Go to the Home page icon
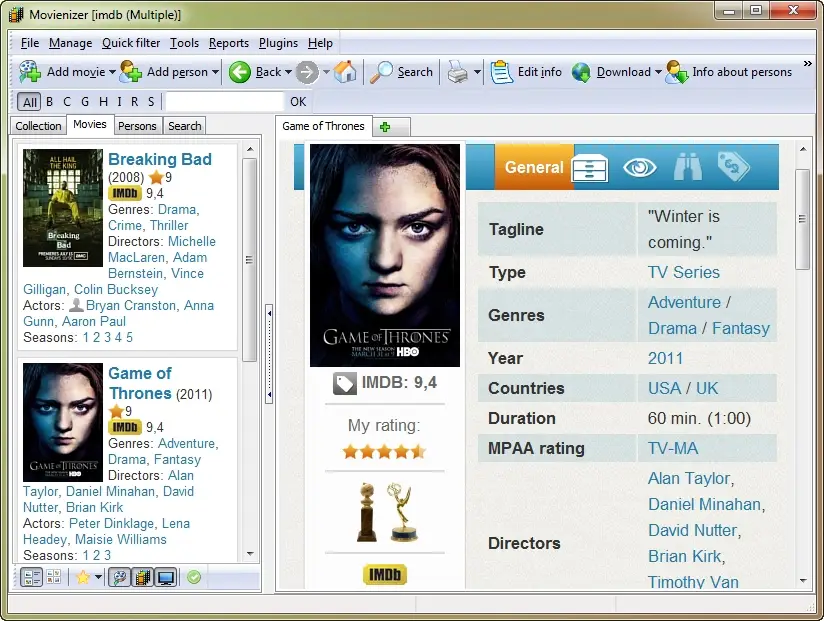This screenshot has height=621, width=824. pos(345,71)
